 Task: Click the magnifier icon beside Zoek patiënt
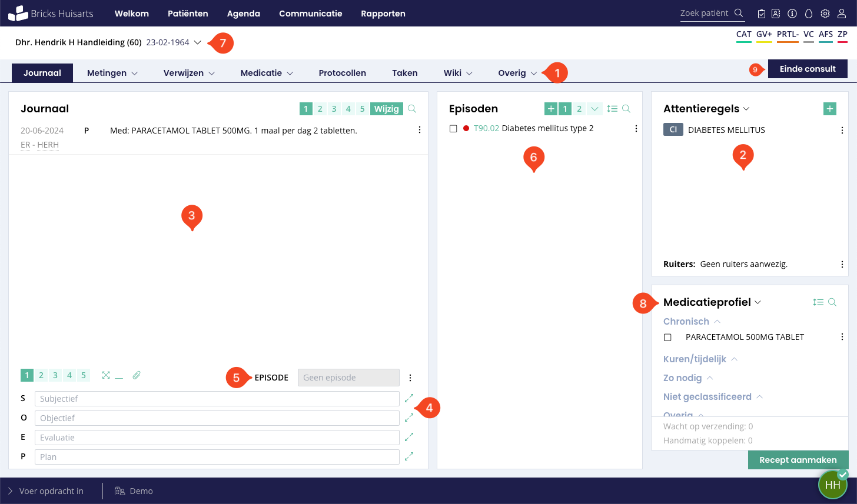738,13
